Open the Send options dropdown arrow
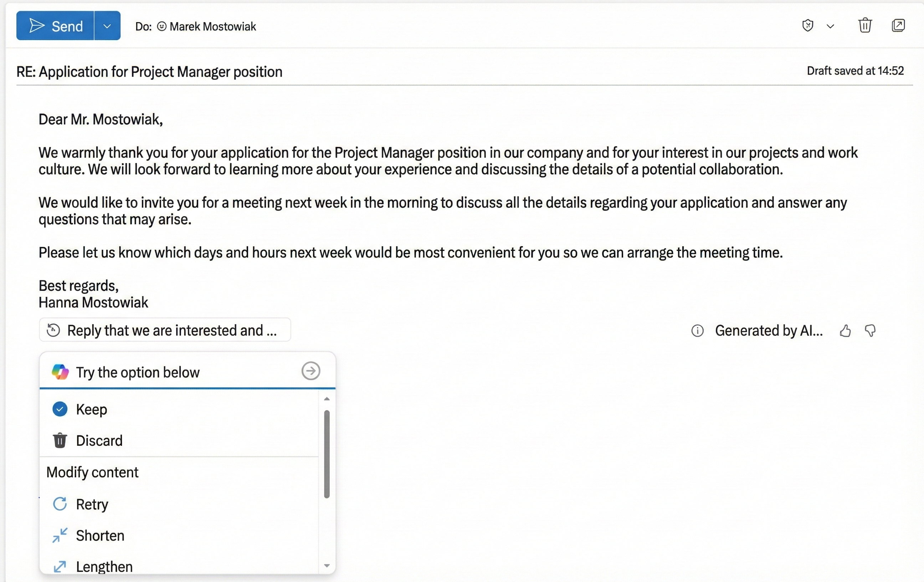 107,26
